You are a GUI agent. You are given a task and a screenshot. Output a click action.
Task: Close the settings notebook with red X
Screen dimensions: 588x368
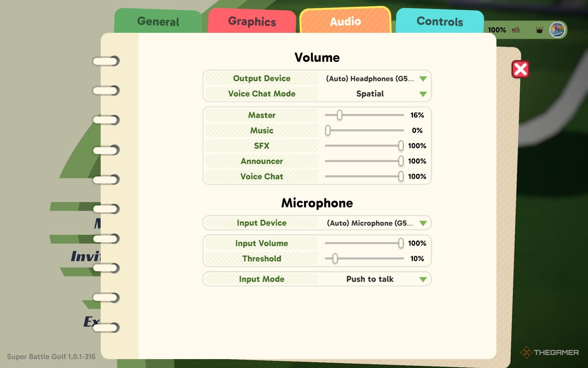pyautogui.click(x=520, y=69)
